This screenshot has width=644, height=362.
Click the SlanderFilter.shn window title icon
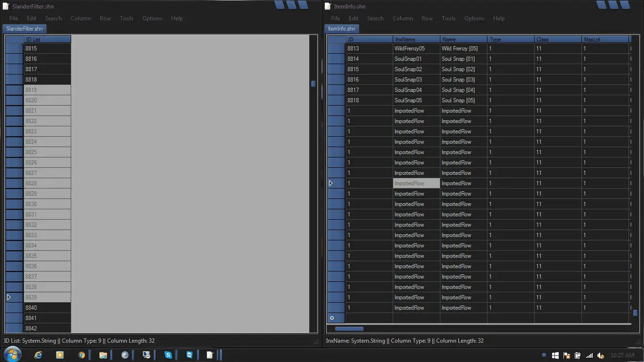(x=6, y=6)
